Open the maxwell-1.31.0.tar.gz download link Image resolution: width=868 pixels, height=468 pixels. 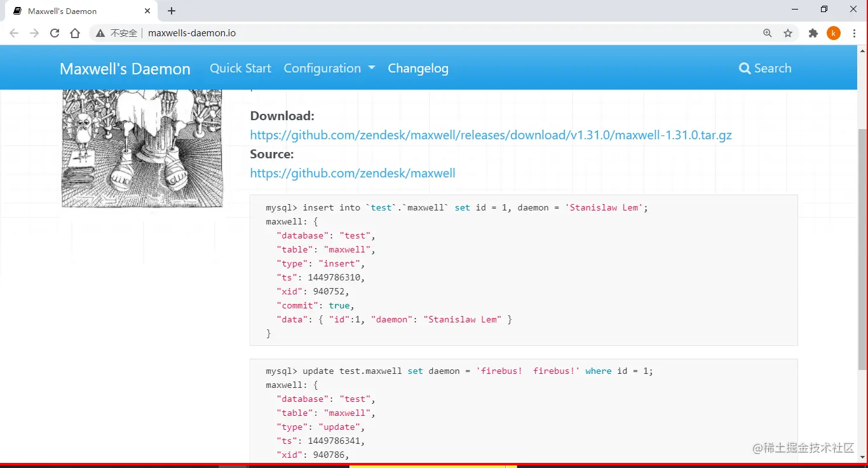(x=491, y=135)
